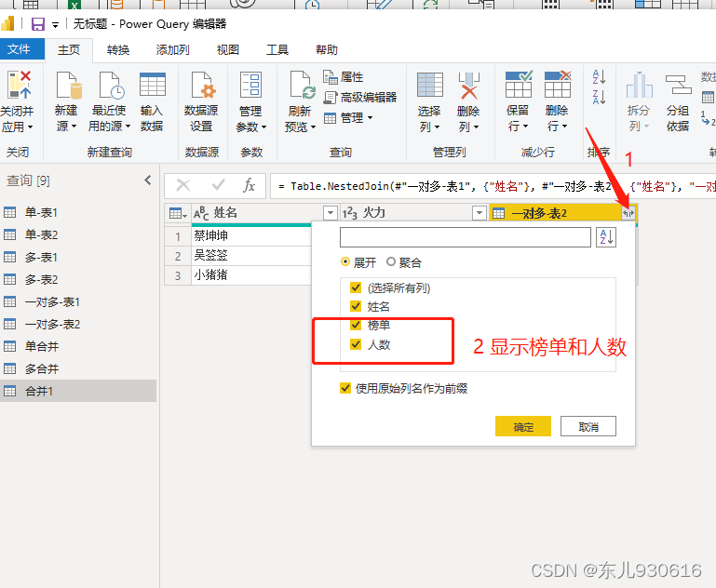Select the 单合并 query
Viewport: 716px width, 588px height.
click(78, 346)
